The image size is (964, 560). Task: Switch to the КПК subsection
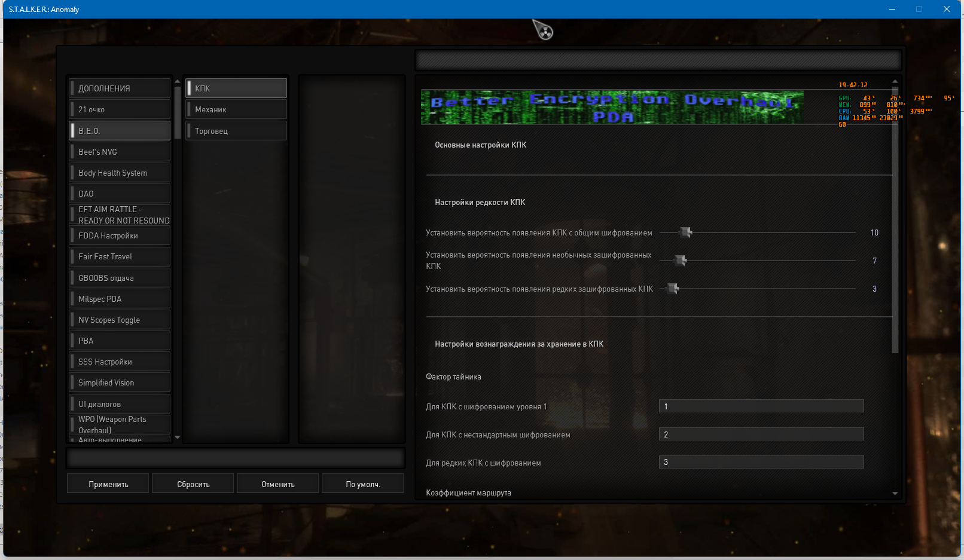coord(236,88)
